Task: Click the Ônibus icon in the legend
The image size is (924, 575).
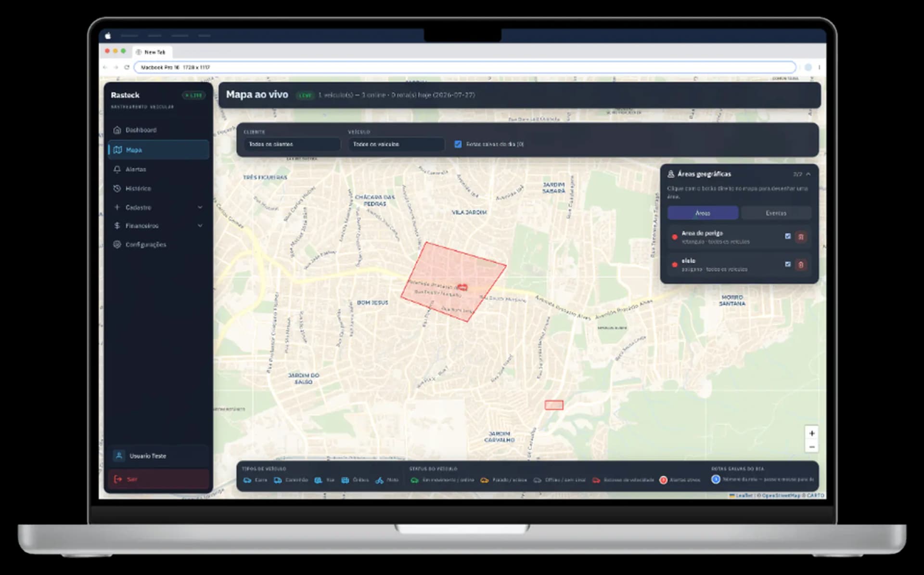Action: click(345, 480)
